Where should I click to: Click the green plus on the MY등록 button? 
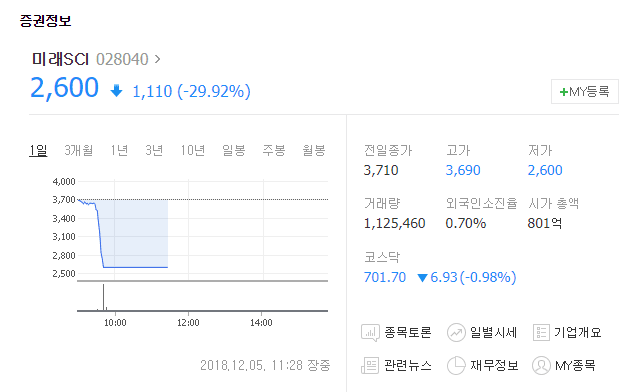pyautogui.click(x=564, y=92)
